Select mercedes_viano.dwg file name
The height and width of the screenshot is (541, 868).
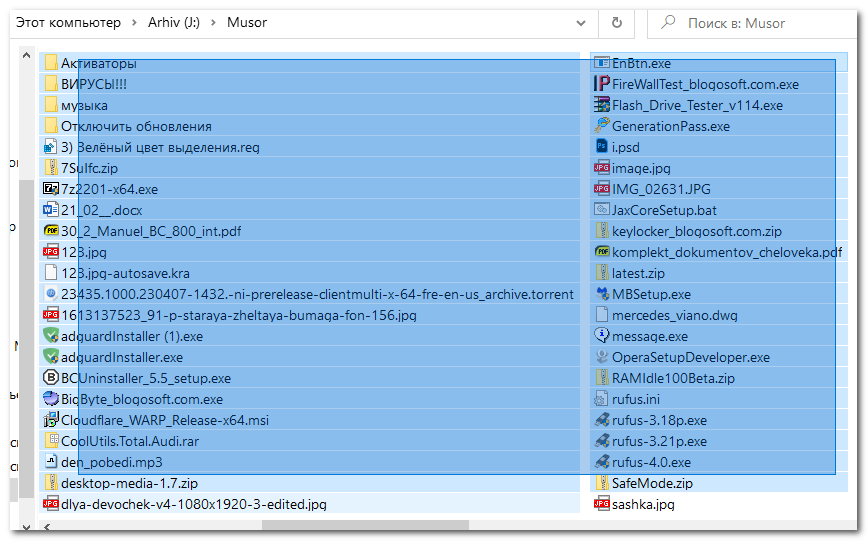[674, 316]
